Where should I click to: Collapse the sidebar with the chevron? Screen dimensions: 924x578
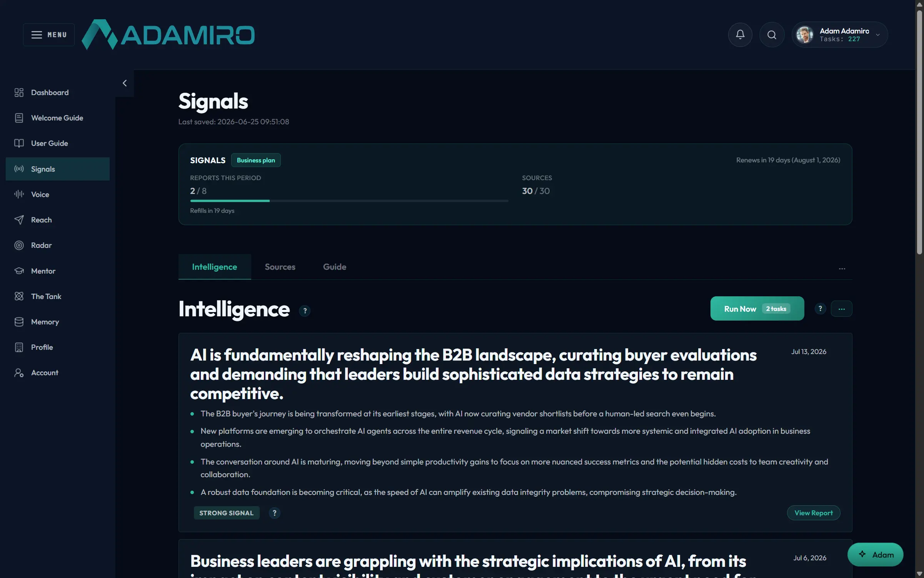[125, 83]
